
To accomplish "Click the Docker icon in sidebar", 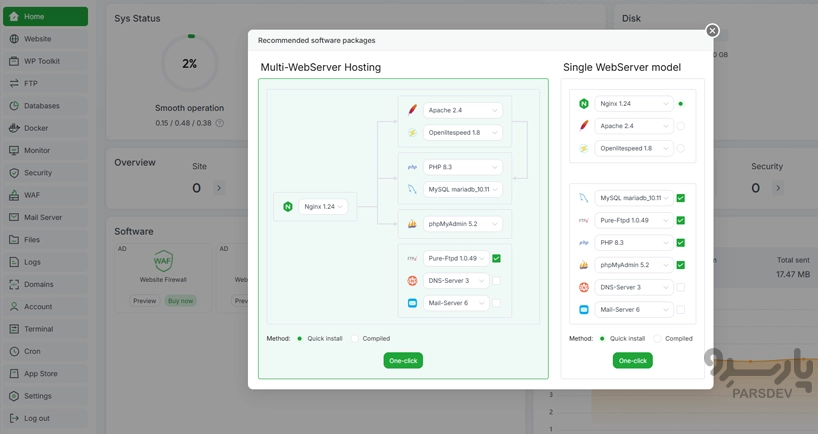I will pos(14,128).
